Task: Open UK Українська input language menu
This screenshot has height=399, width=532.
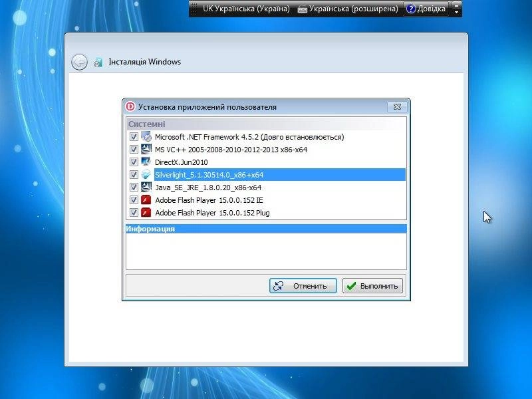Action: pos(246,9)
